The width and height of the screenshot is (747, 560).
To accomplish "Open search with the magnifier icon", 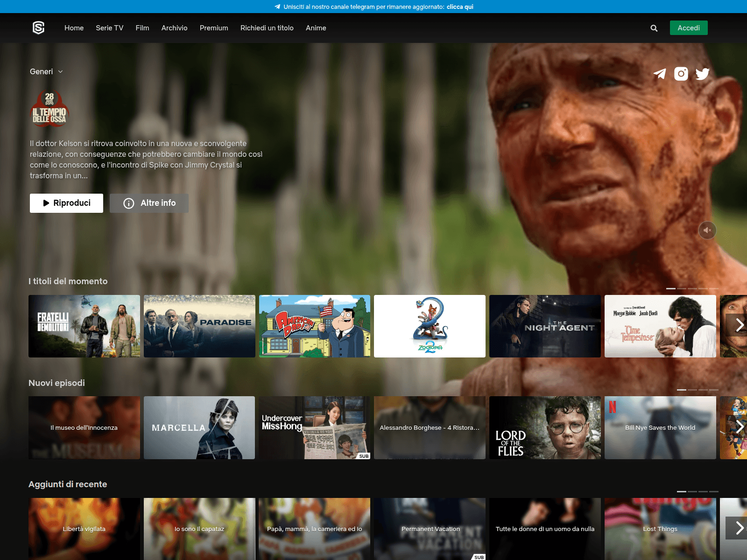I will click(x=654, y=28).
